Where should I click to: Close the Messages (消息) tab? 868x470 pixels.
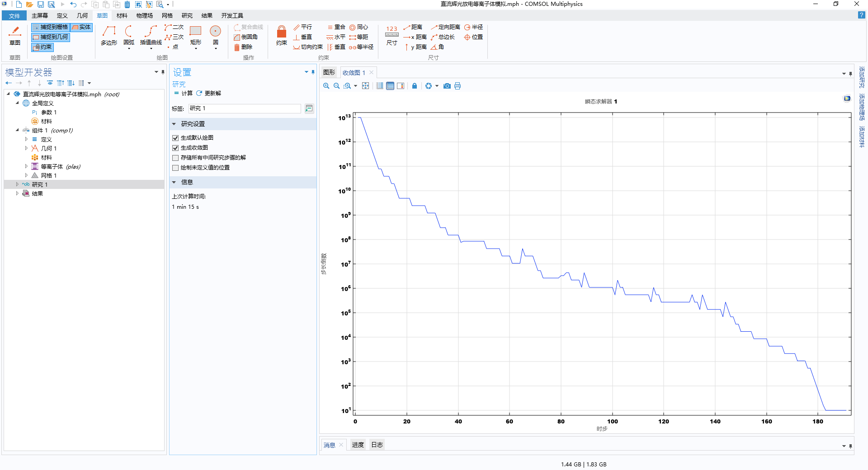click(341, 445)
